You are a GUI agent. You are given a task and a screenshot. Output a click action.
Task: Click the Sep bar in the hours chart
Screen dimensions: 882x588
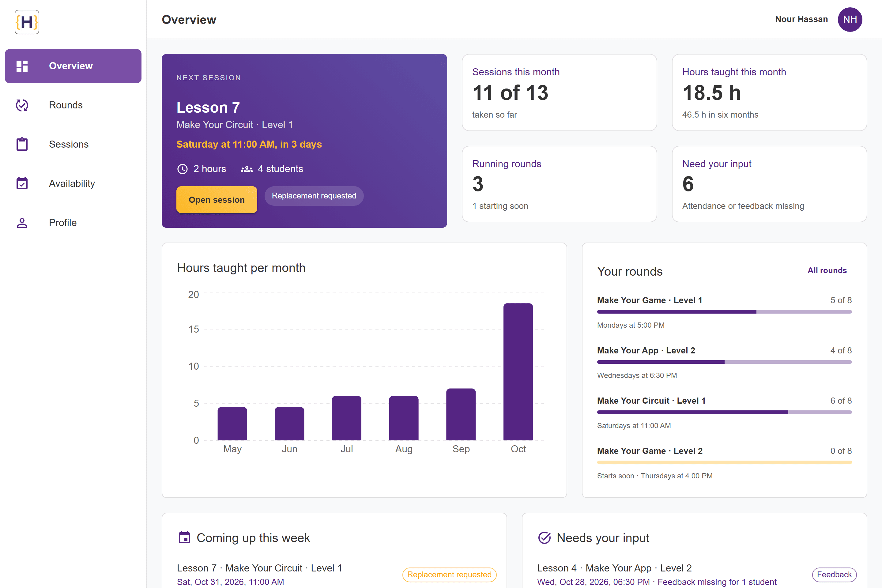461,414
